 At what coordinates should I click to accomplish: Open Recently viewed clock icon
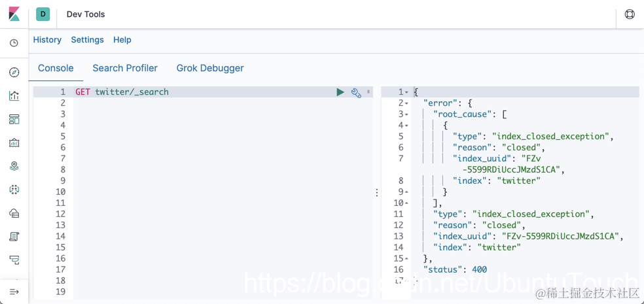(x=14, y=43)
